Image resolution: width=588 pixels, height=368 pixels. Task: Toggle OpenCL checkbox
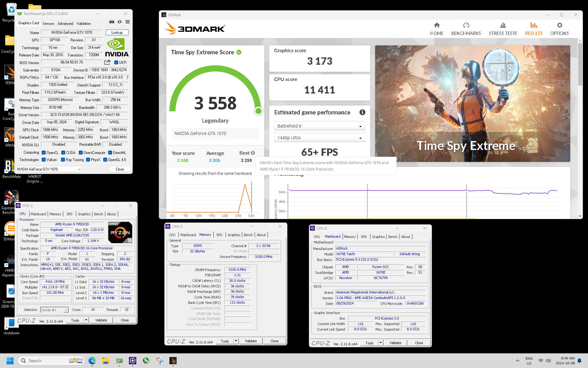click(x=43, y=152)
